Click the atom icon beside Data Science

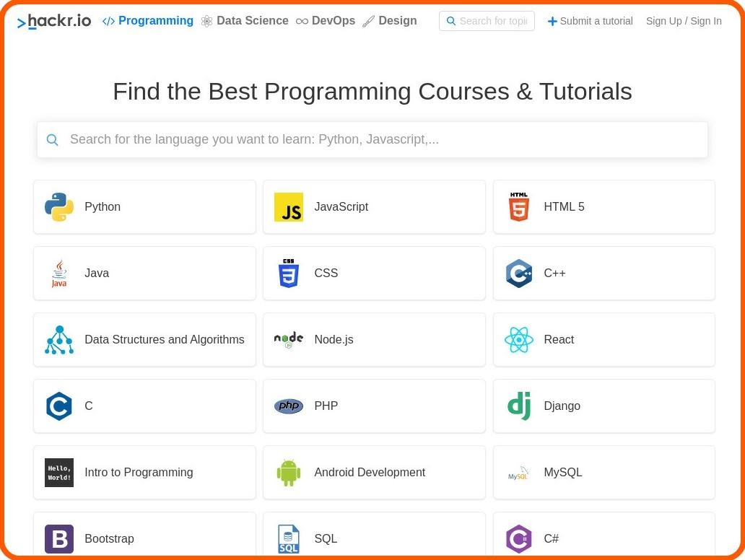pos(206,22)
